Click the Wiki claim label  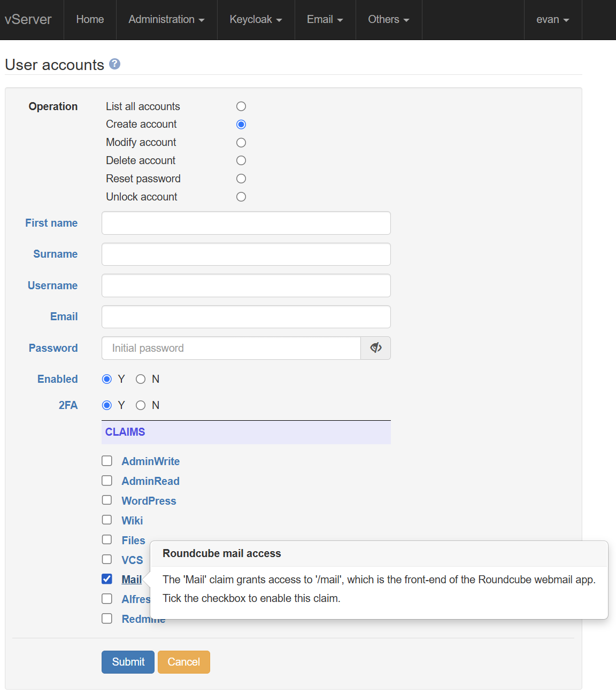(132, 521)
